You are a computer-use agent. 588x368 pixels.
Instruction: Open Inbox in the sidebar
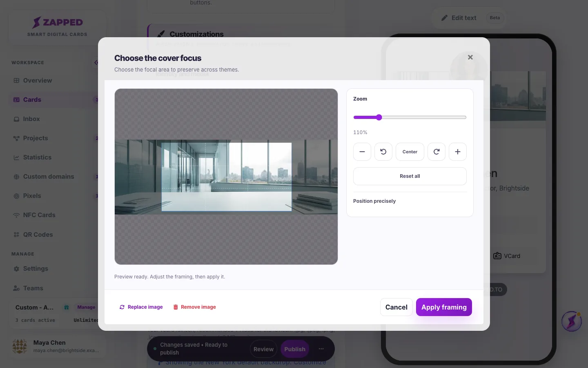pos(31,119)
